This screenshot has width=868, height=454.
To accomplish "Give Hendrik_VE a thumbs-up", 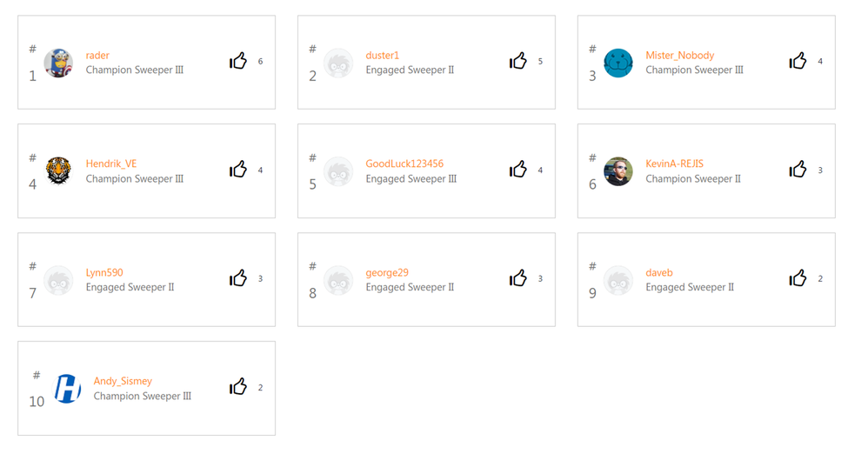I will click(x=238, y=170).
